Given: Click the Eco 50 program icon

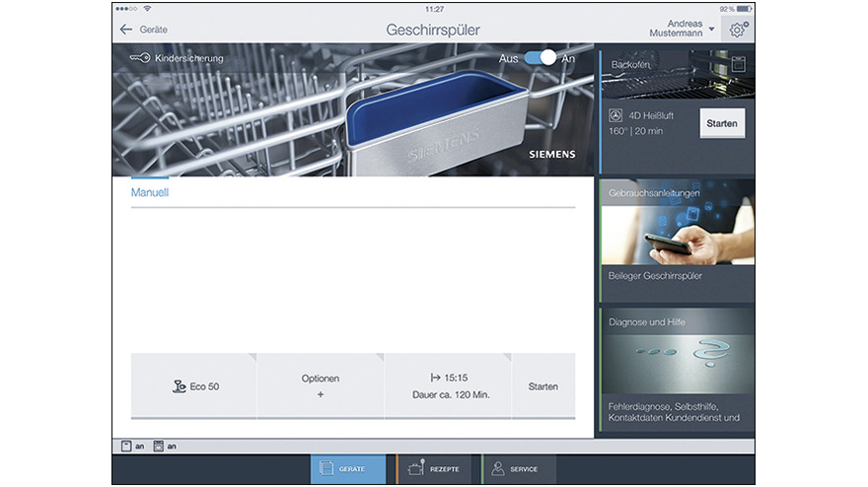Looking at the screenshot, I should [x=179, y=386].
